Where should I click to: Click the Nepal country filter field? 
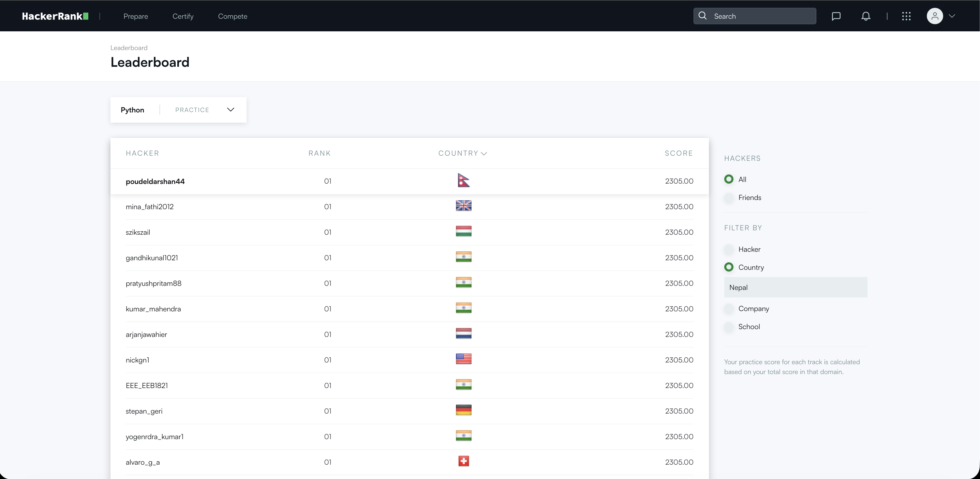tap(796, 288)
